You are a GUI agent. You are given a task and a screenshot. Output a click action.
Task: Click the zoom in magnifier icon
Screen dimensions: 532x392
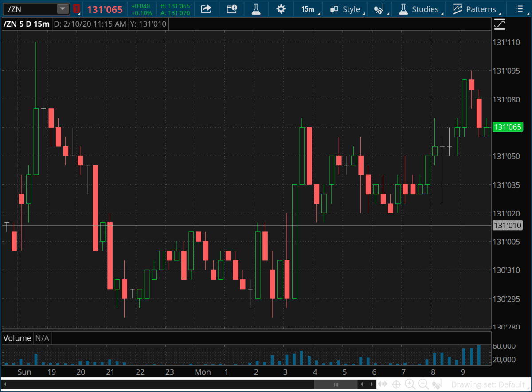pyautogui.click(x=410, y=384)
